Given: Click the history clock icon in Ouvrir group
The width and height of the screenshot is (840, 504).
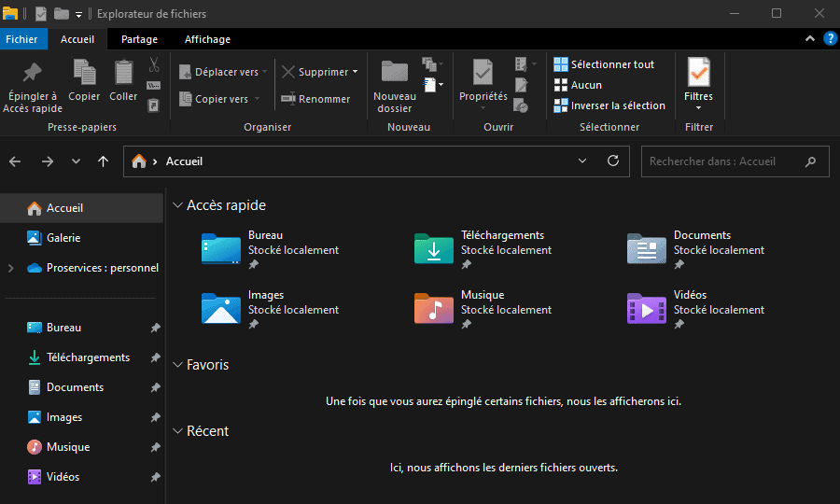Looking at the screenshot, I should pyautogui.click(x=521, y=105).
